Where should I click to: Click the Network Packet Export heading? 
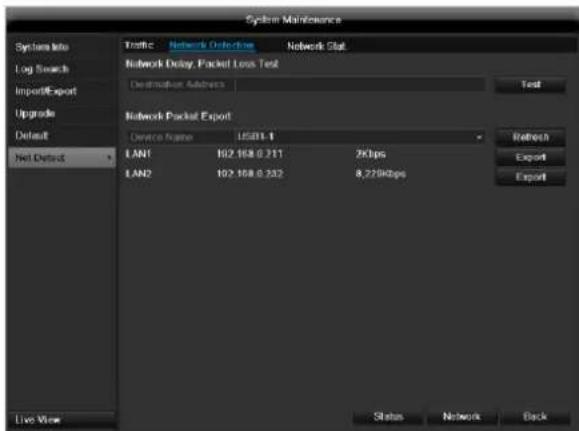[178, 116]
